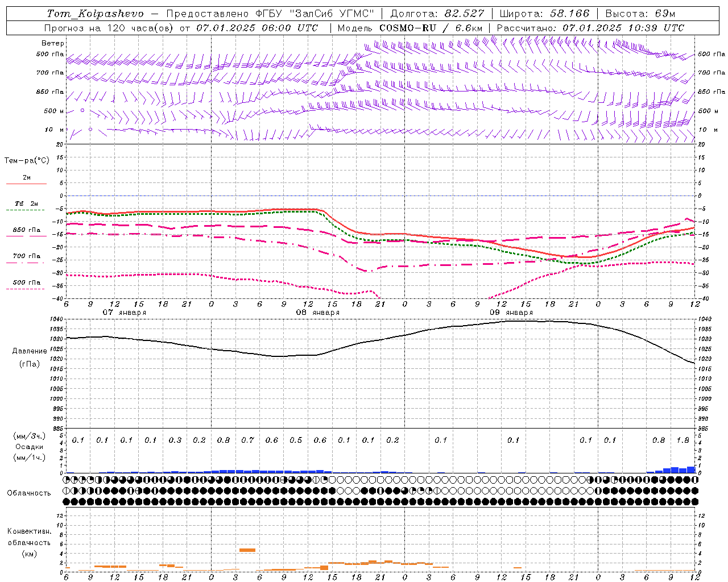Click the 'Тем-ра(°C)' temperature label
The height and width of the screenshot is (582, 728).
[x=27, y=161]
